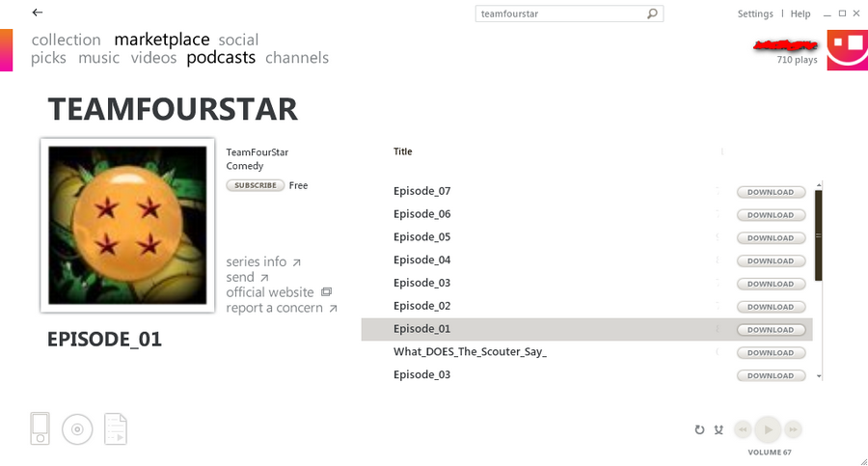Screen dimensions: 868x466
Task: Click the search magnifier icon
Action: coord(652,14)
